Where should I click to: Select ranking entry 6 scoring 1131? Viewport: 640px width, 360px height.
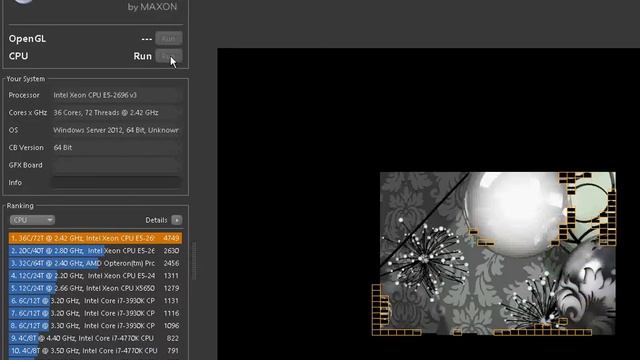[95, 301]
